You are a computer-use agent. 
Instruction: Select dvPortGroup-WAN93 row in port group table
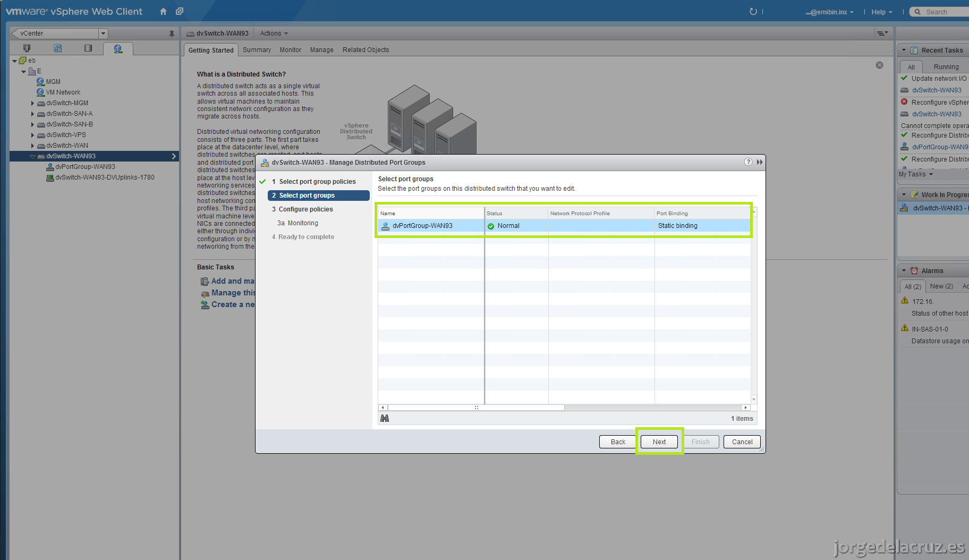tap(564, 226)
